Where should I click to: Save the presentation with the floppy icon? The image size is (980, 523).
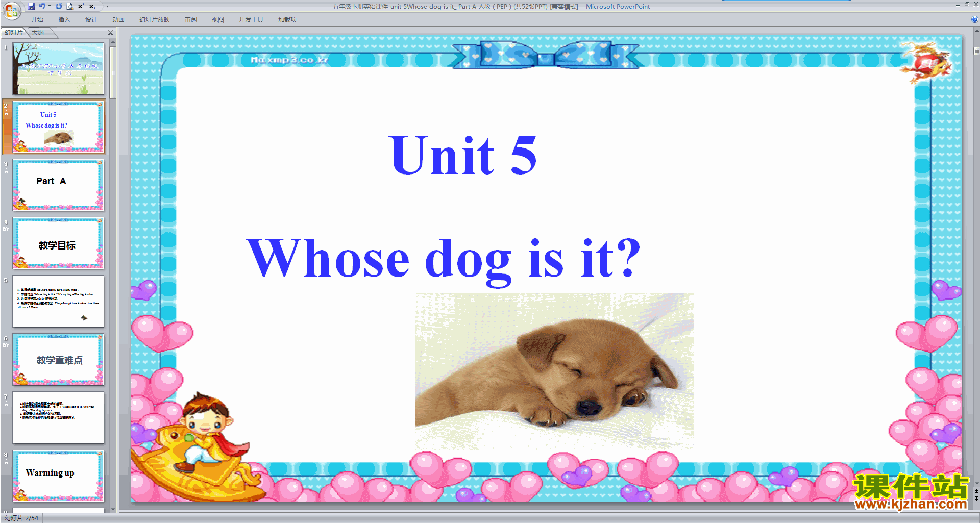(x=31, y=6)
